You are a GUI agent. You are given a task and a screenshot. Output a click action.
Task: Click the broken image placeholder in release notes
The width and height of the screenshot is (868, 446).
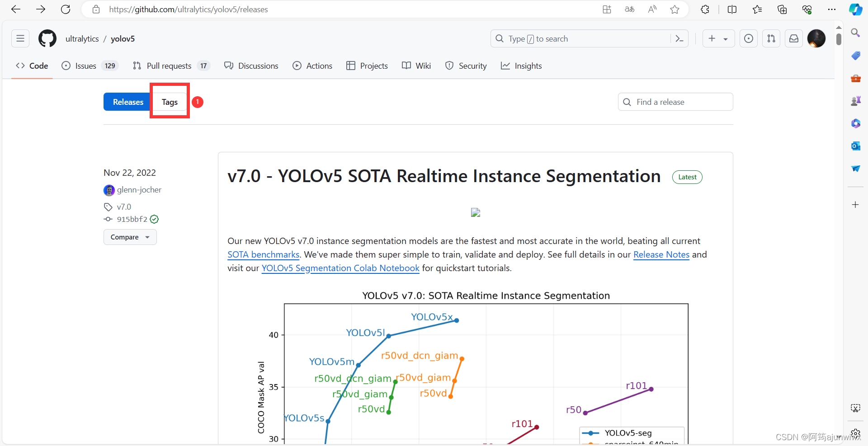point(476,212)
